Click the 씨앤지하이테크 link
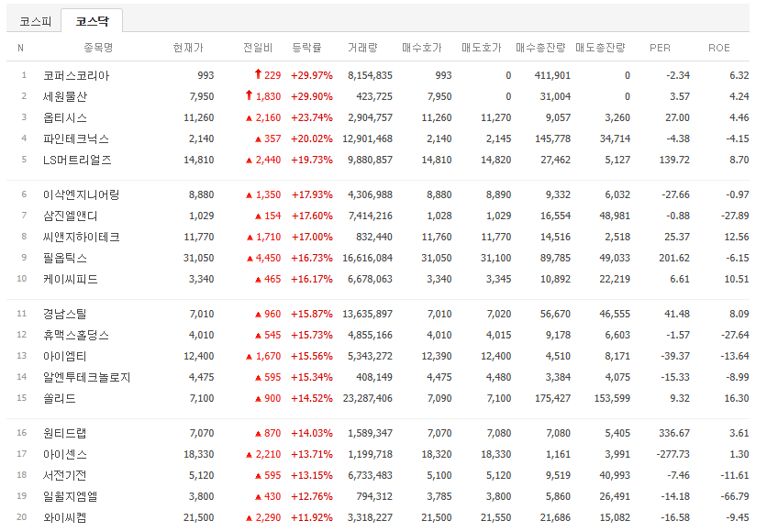This screenshot has height=532, width=767. point(81,237)
